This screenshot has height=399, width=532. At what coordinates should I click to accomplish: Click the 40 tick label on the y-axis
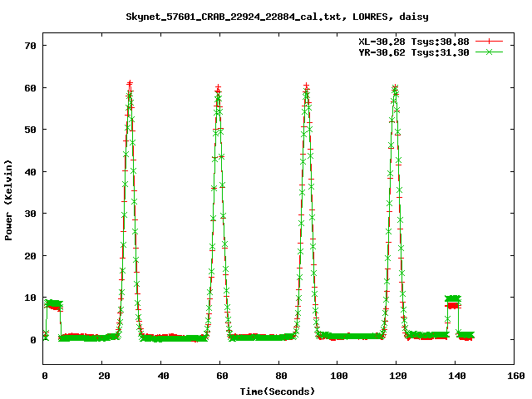pos(30,171)
